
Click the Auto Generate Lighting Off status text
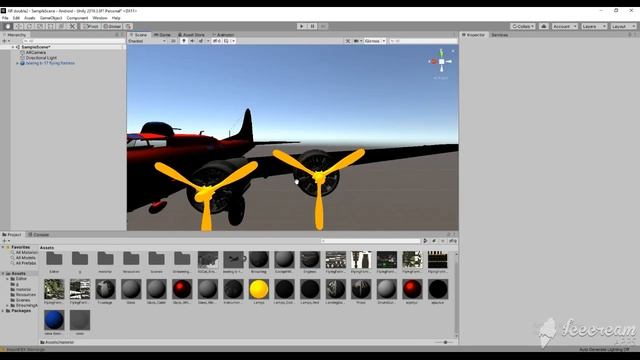click(604, 349)
